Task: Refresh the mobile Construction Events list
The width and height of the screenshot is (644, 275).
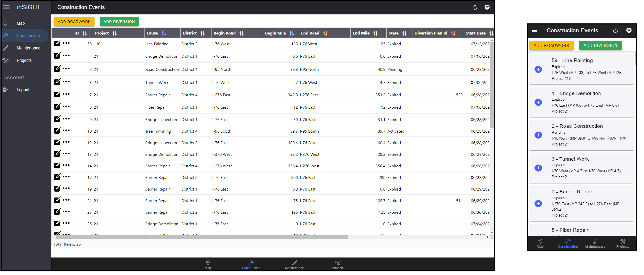Action: click(615, 30)
